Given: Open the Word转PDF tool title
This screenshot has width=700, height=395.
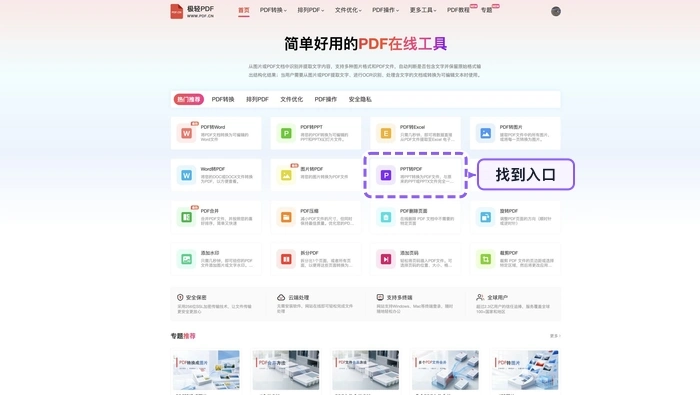Looking at the screenshot, I should tap(213, 169).
